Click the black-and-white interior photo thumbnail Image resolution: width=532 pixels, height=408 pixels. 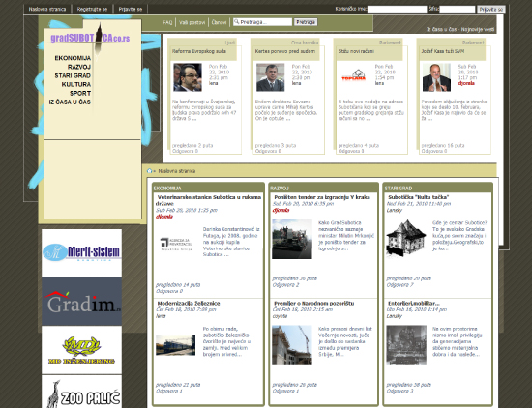(x=406, y=345)
